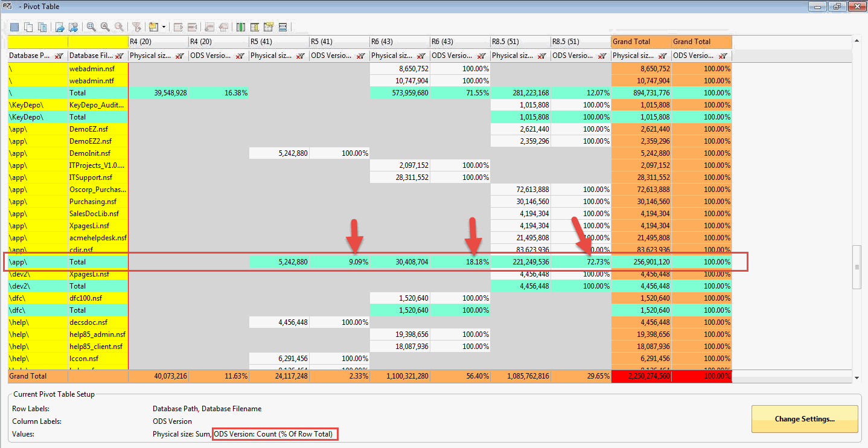Click the copy icon in toolbar
Viewport: 868px width, 448px height.
click(28, 27)
